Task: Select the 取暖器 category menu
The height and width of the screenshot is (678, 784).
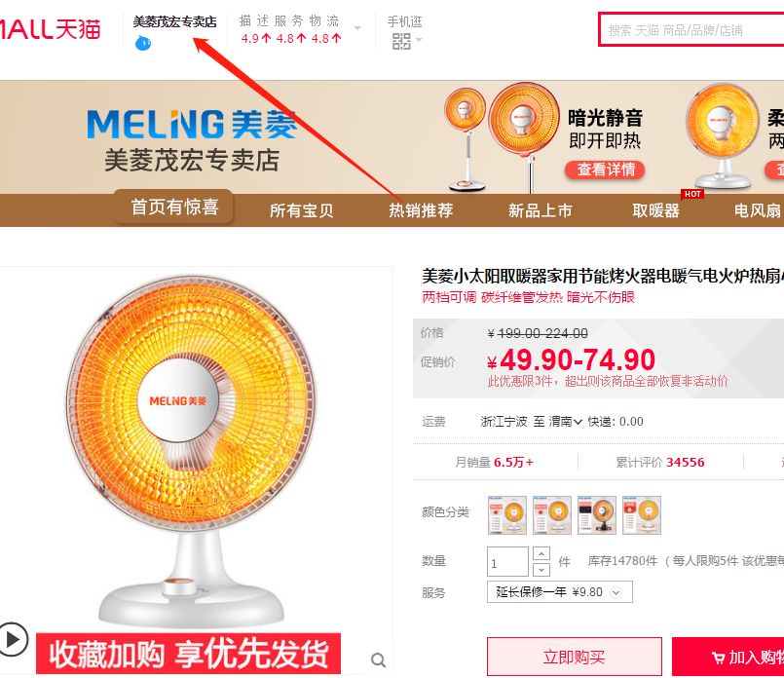Action: point(655,210)
